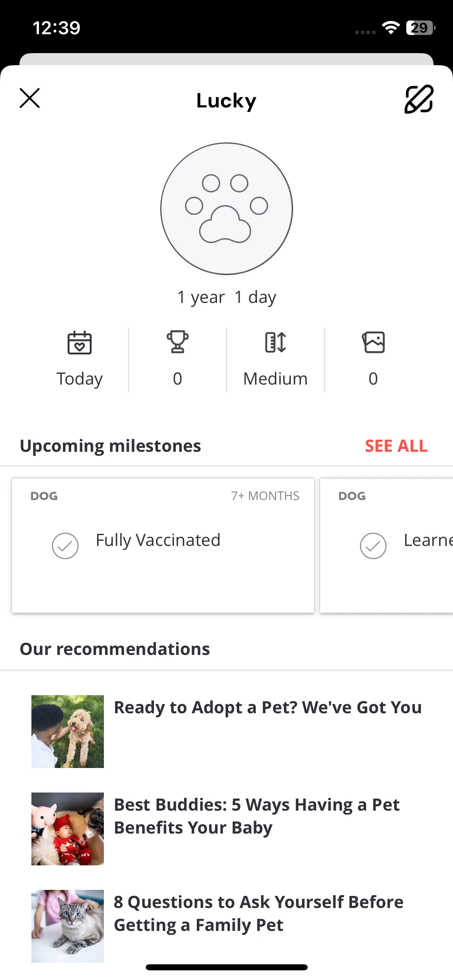Tap the edit pencil icon for Lucky

coord(419,99)
